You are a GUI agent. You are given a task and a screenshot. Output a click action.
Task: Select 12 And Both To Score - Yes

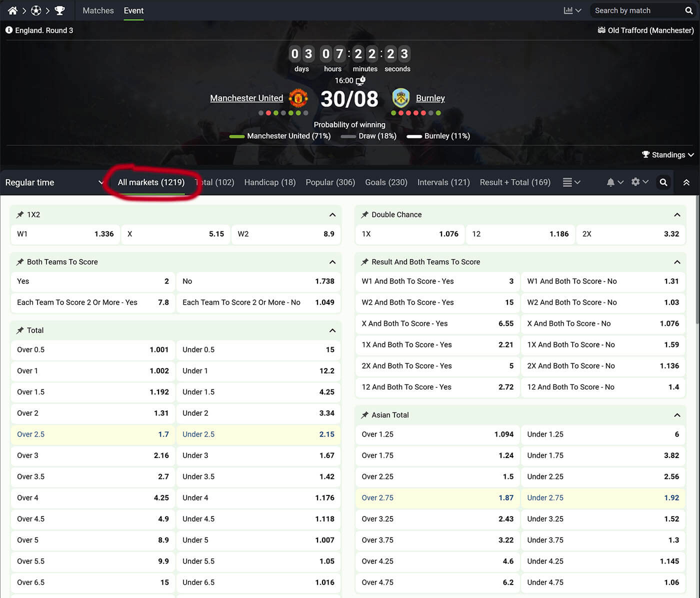point(437,387)
